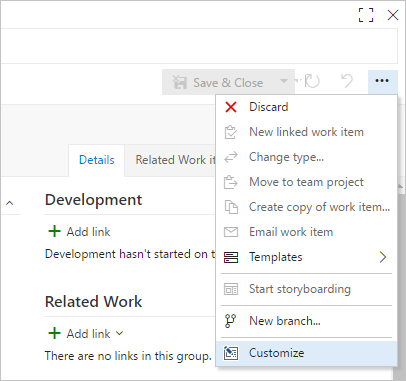Close the work item dialog

pyautogui.click(x=393, y=15)
